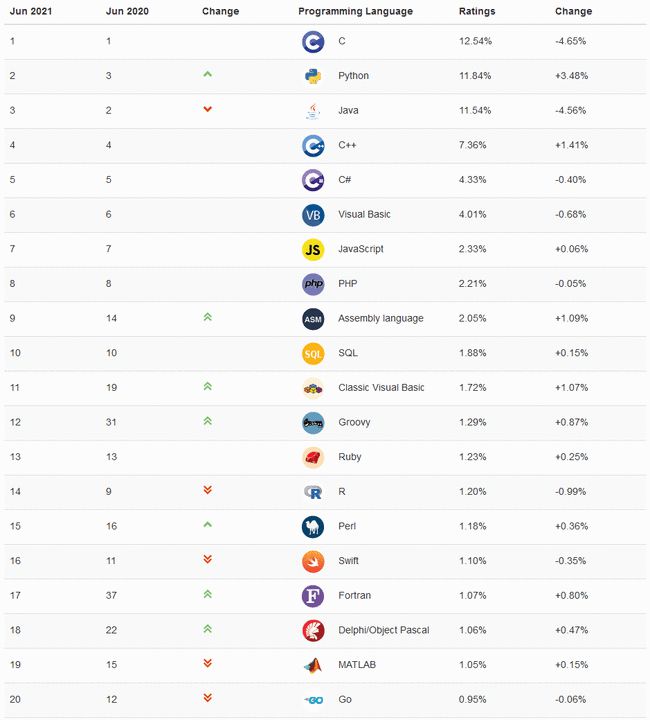The width and height of the screenshot is (650, 720).
Task: Select the JavaScript JS yellow icon
Action: point(313,250)
